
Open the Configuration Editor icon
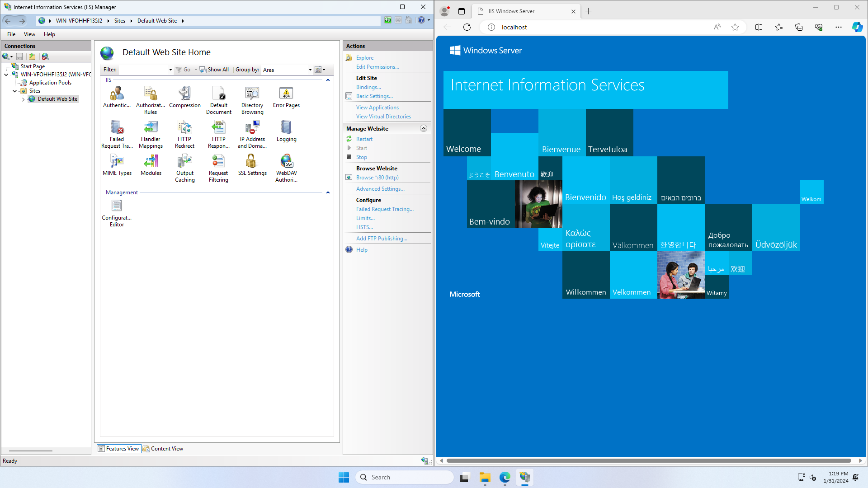pyautogui.click(x=117, y=212)
